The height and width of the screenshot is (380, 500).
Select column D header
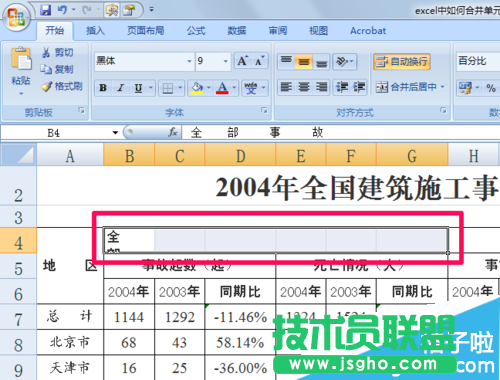[240, 155]
